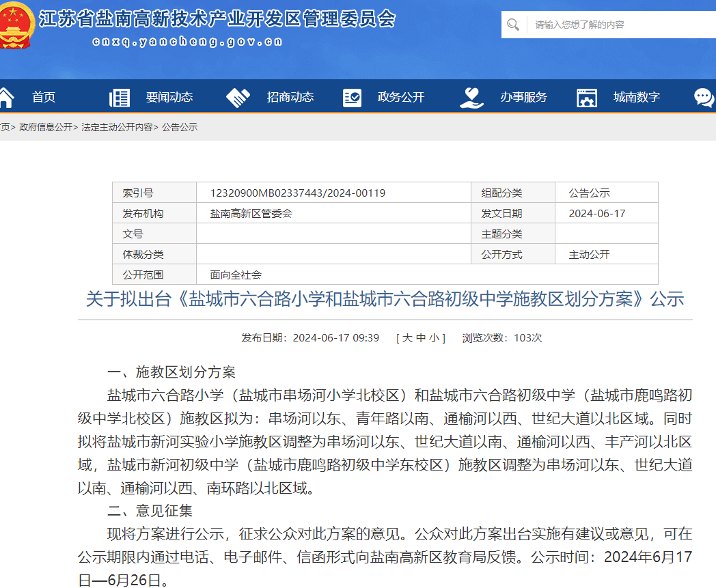
Task: Click the 办事服务 heart-hand icon
Action: [471, 98]
